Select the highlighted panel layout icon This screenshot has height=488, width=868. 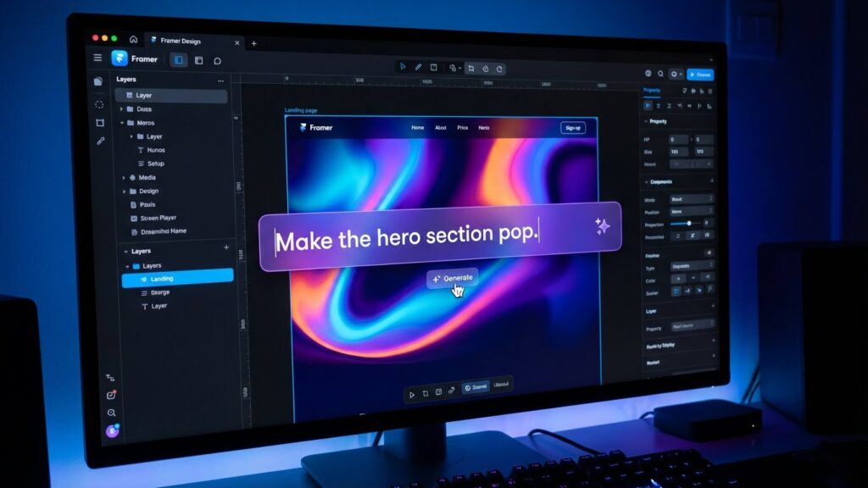[178, 60]
